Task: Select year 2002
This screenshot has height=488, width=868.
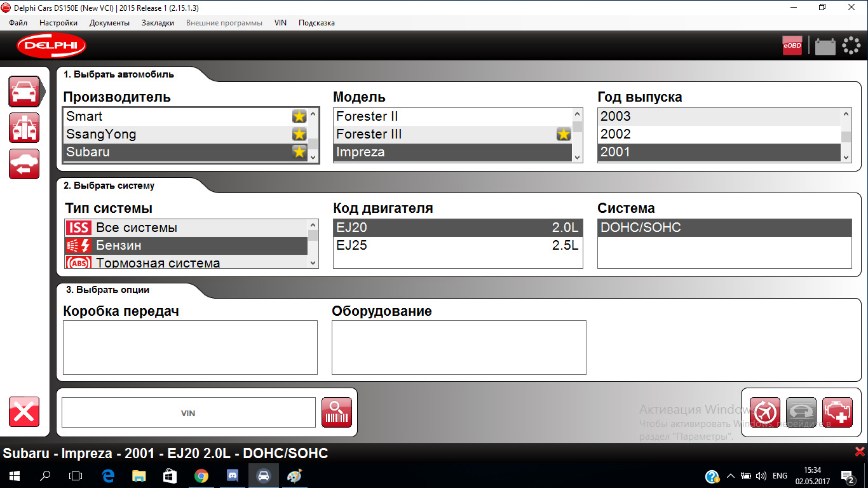Action: tap(719, 134)
